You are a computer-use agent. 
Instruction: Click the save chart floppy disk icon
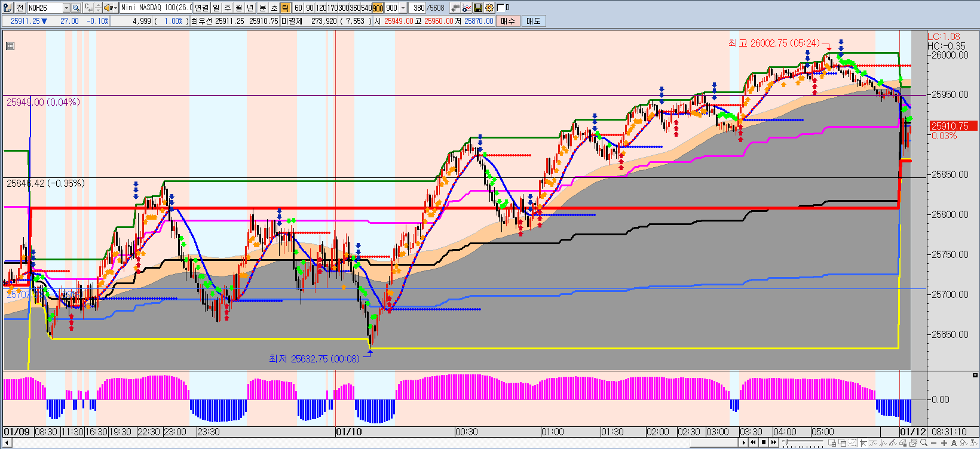click(x=478, y=8)
